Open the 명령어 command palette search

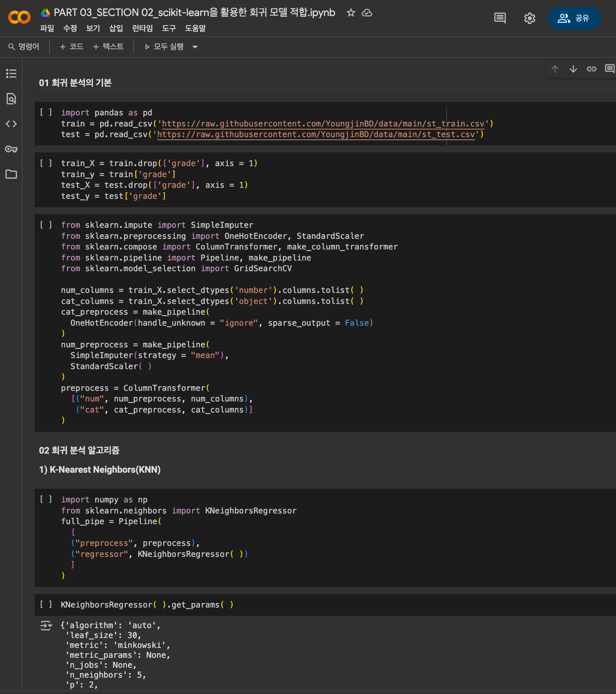pos(24,46)
